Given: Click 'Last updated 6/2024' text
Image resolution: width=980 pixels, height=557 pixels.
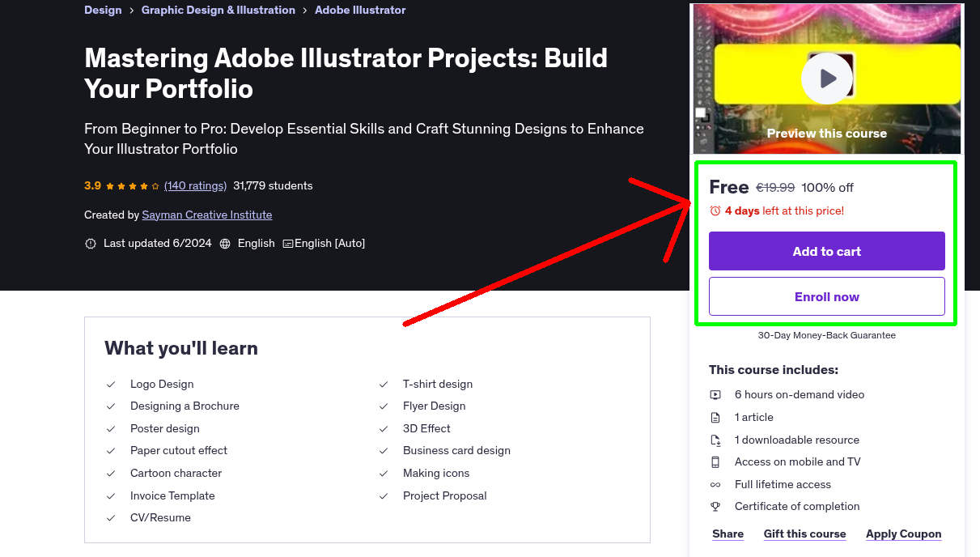Looking at the screenshot, I should click(157, 244).
